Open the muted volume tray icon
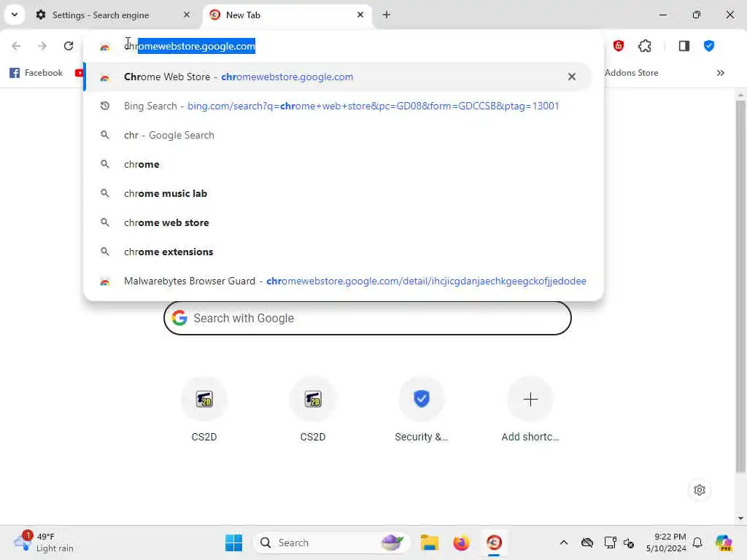 click(628, 542)
